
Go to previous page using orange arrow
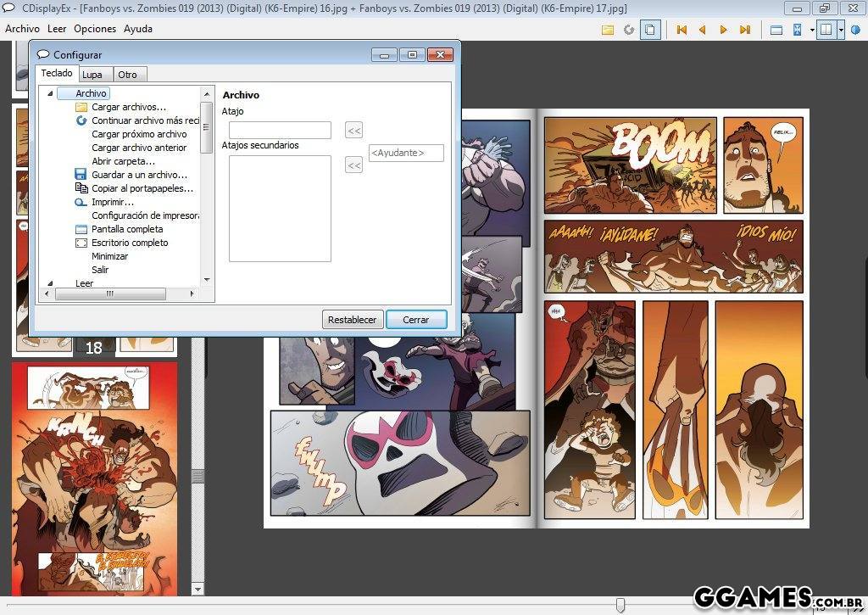pyautogui.click(x=702, y=30)
